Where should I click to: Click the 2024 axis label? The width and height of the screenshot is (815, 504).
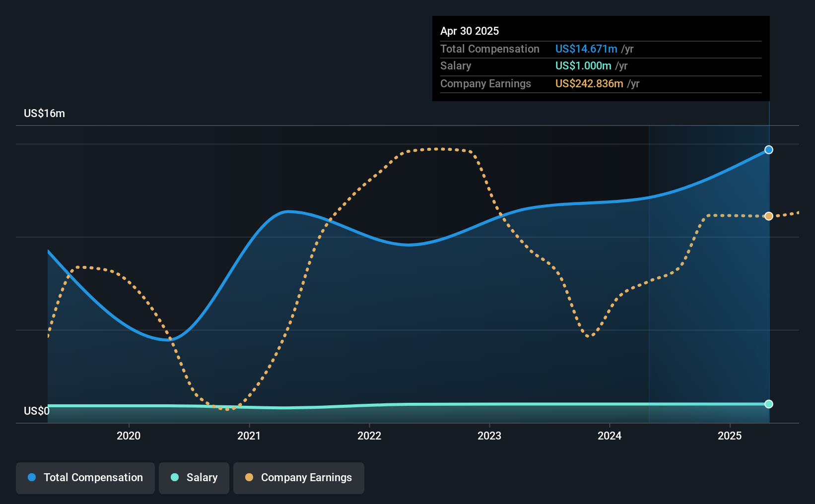[610, 436]
